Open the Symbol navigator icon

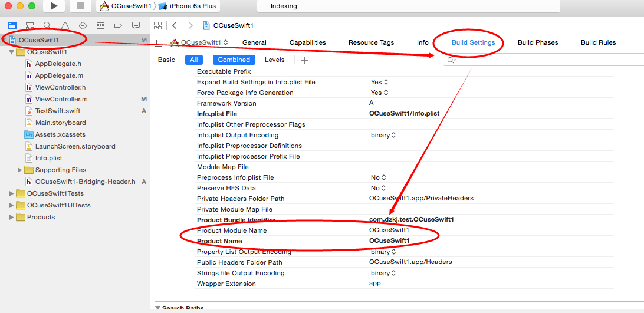tap(29, 25)
